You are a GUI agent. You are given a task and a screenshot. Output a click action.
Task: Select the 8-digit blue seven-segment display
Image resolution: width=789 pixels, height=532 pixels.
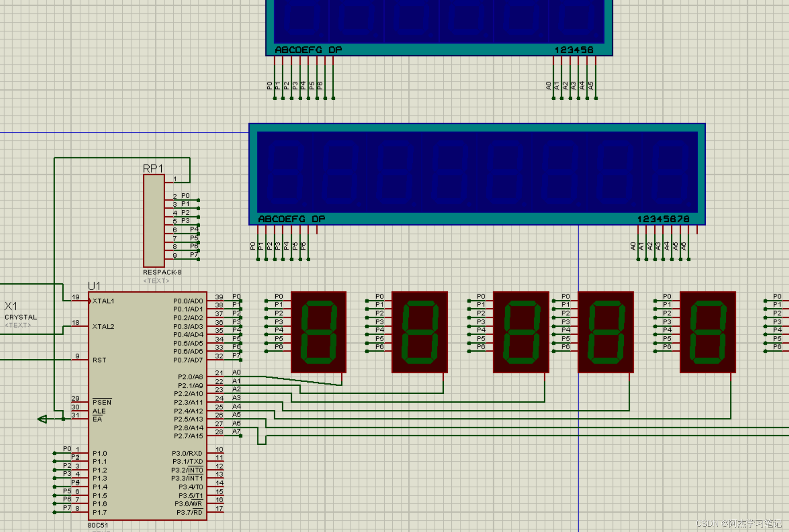(x=477, y=172)
